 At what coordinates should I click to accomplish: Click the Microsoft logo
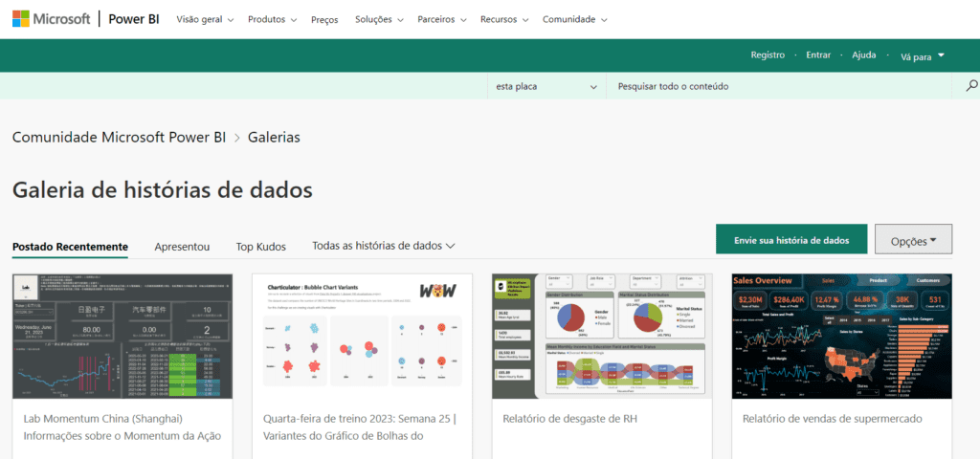pyautogui.click(x=52, y=19)
